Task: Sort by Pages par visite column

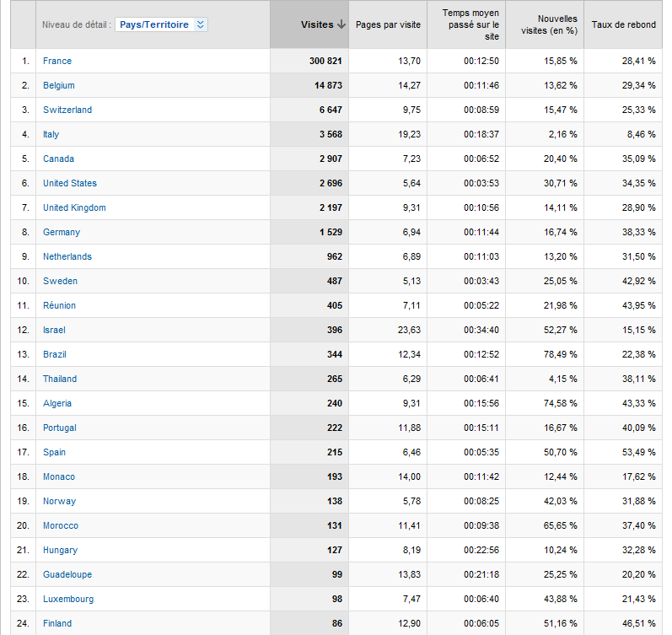Action: [x=388, y=25]
